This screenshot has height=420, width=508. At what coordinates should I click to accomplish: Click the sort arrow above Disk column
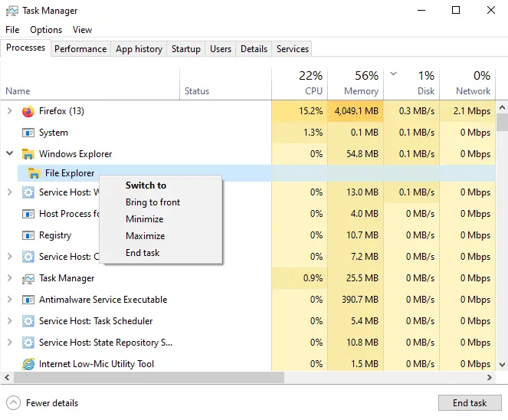(393, 74)
